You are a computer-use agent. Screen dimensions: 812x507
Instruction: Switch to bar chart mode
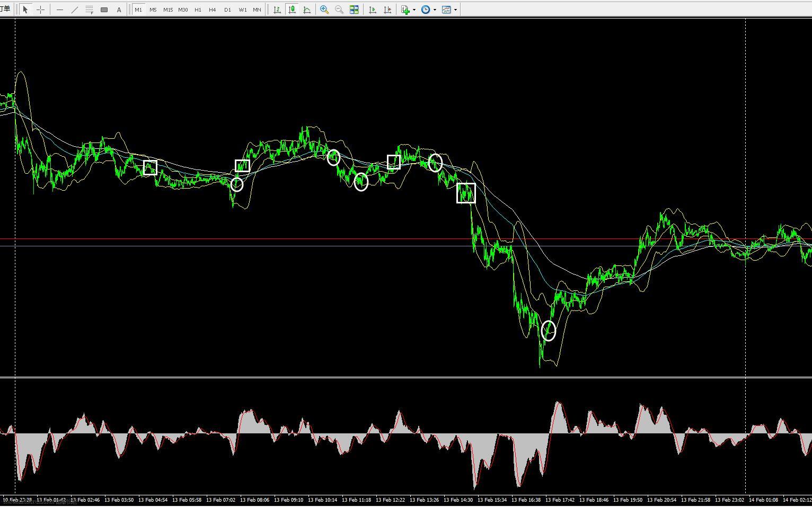tap(277, 10)
